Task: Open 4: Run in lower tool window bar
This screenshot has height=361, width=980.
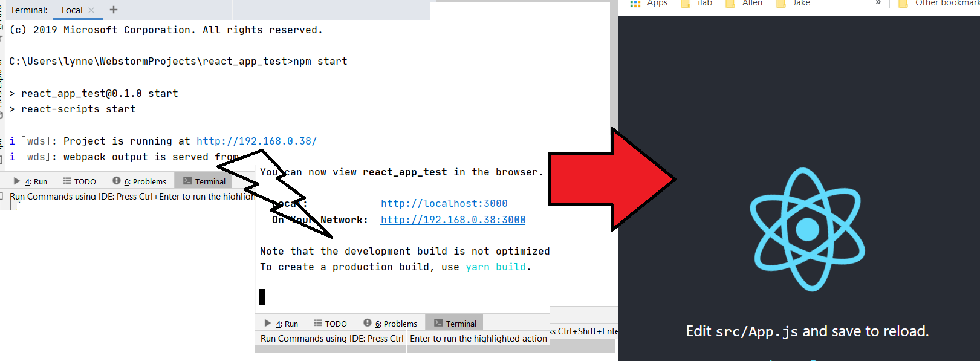Action: 282,324
